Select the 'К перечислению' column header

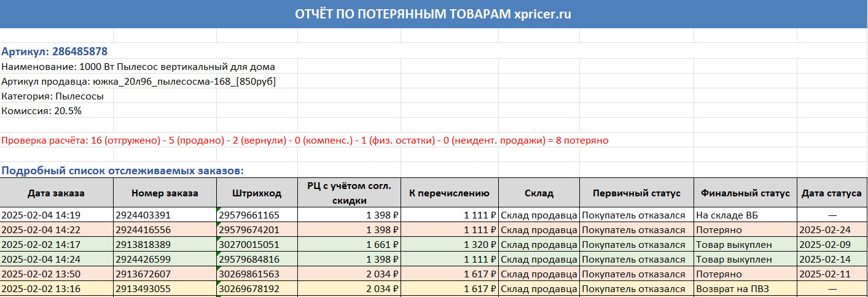[450, 193]
